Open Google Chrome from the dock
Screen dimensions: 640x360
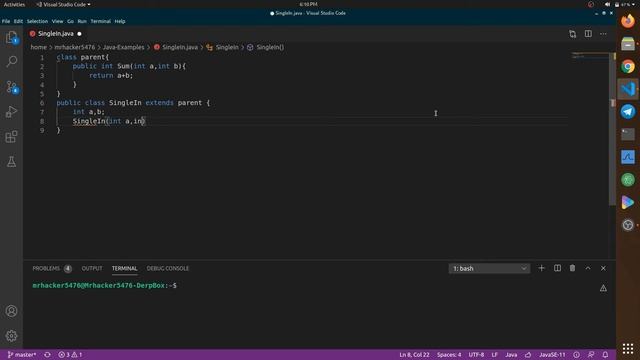click(628, 67)
